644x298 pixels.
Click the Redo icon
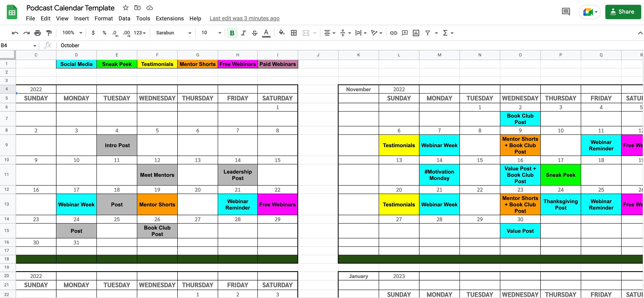click(x=26, y=33)
